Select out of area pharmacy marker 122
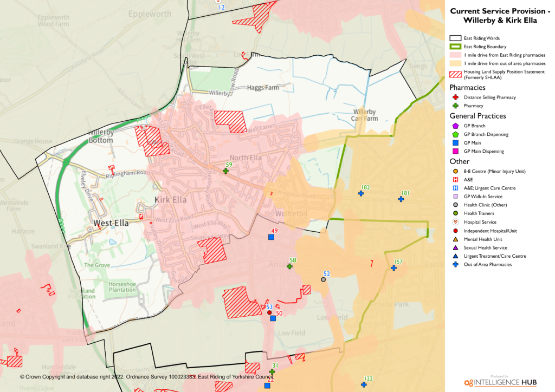 (x=364, y=385)
